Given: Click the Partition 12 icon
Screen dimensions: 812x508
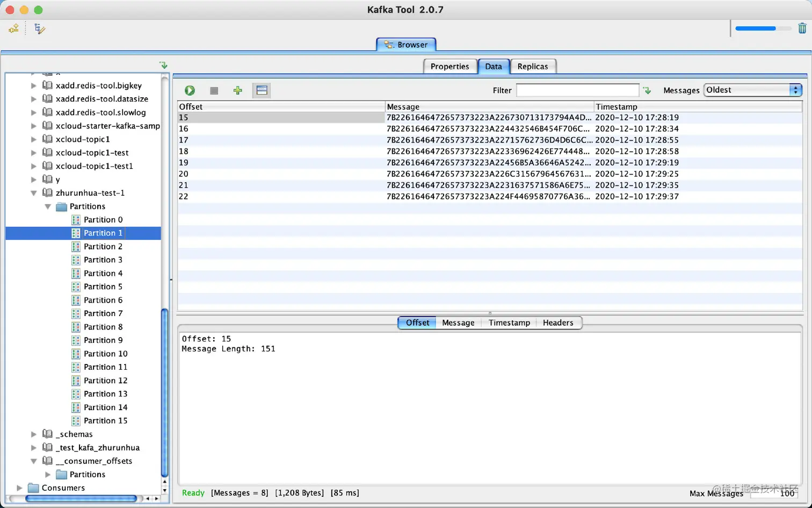Looking at the screenshot, I should 76,381.
